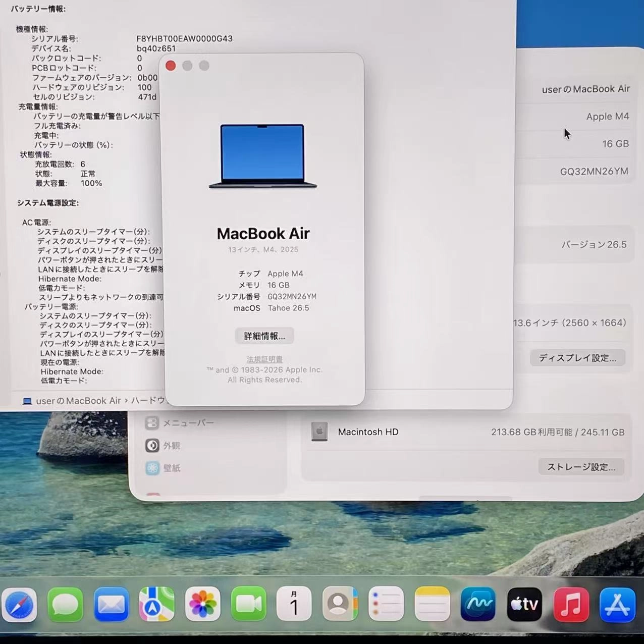Open Maps from the Dock
644x644 pixels.
157,604
